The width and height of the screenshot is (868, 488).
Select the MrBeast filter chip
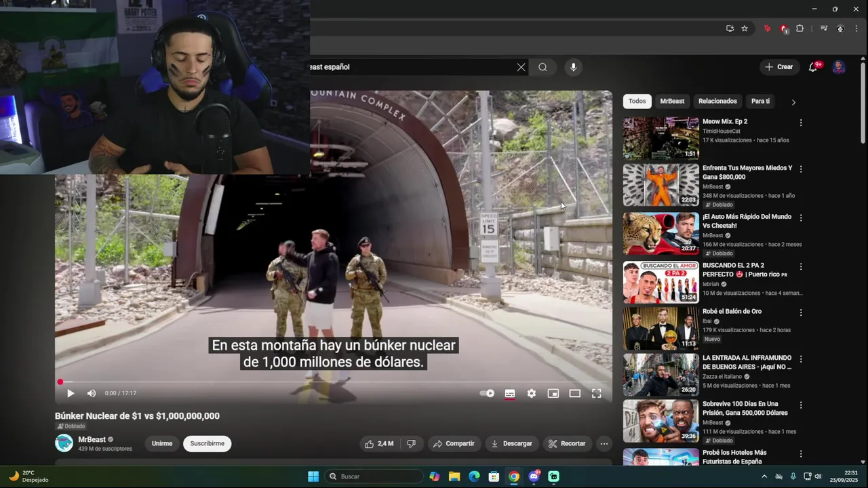(x=672, y=101)
